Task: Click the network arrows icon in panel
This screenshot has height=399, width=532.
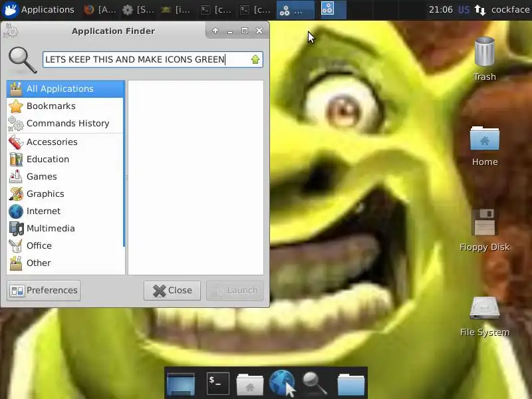Action: point(479,9)
